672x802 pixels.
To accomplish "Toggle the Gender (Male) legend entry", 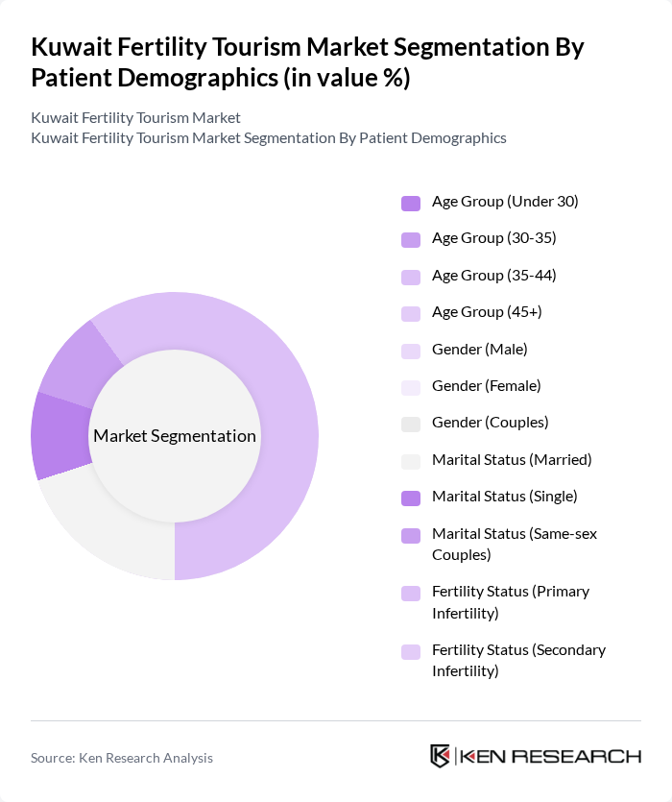I will point(479,350).
